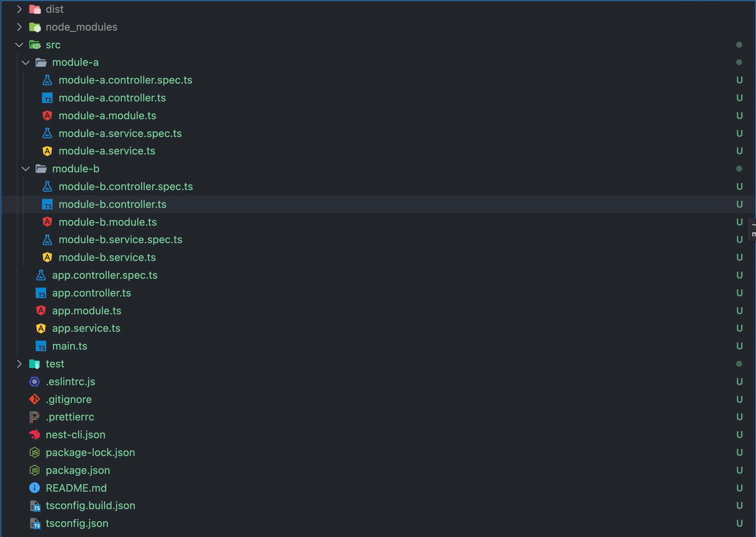Expand the node_modules folder
The width and height of the screenshot is (756, 537).
[x=19, y=27]
